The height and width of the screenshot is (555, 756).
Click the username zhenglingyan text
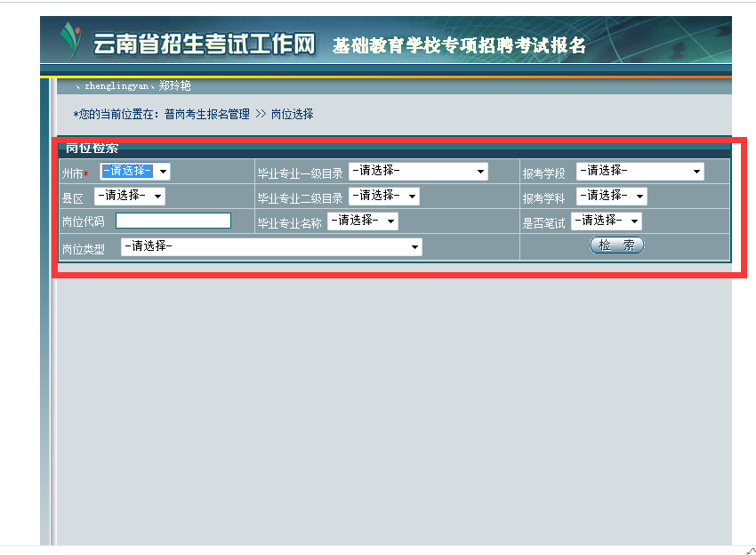point(117,86)
